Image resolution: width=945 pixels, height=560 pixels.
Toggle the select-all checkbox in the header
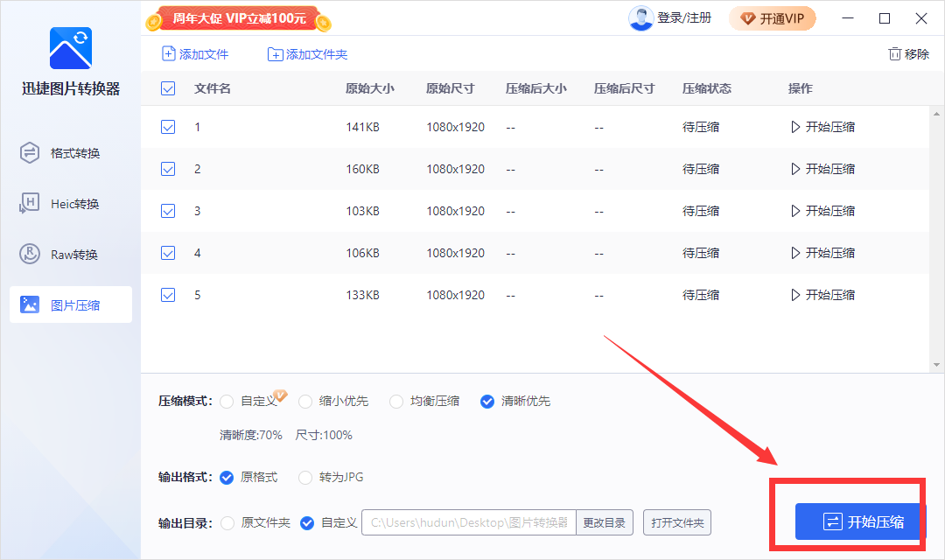tap(167, 87)
